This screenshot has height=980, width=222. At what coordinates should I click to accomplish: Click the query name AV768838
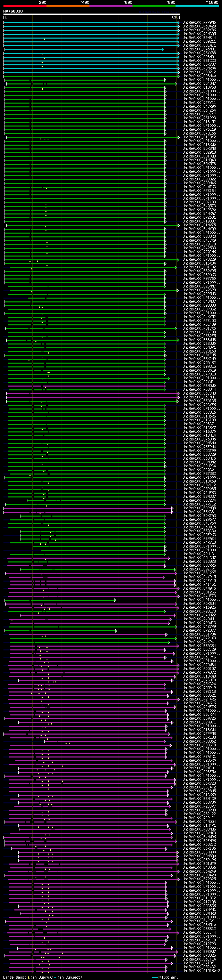13,11
